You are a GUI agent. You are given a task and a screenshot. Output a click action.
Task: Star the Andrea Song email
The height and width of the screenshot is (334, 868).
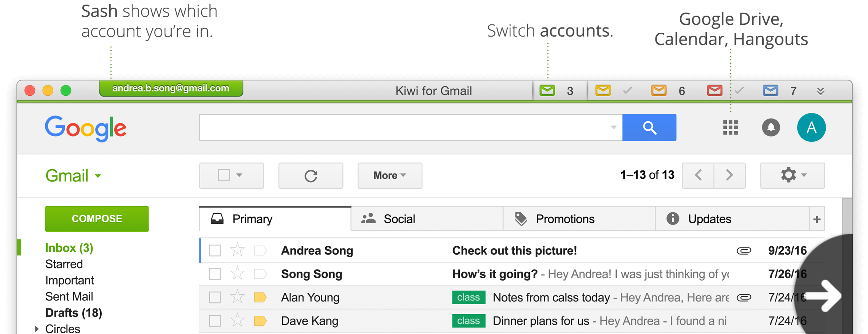237,250
